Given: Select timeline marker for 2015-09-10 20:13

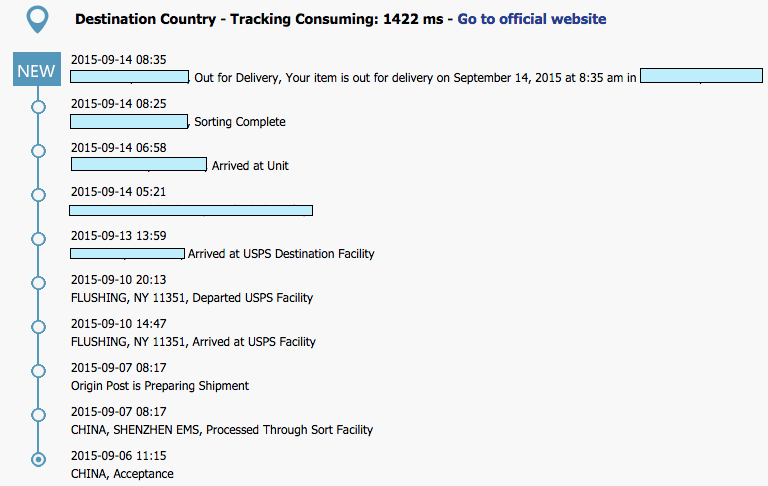Looking at the screenshot, I should tap(38, 282).
